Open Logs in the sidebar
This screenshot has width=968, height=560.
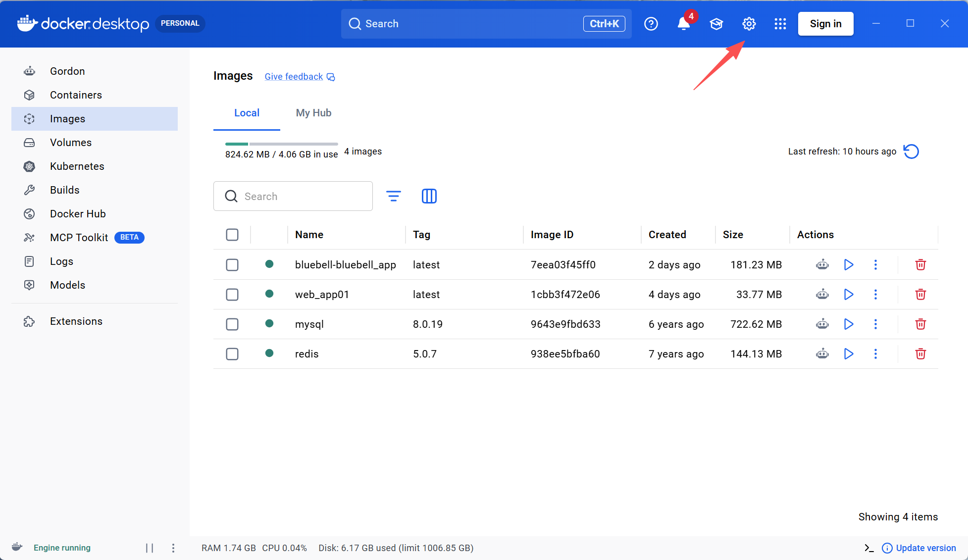[95, 261]
